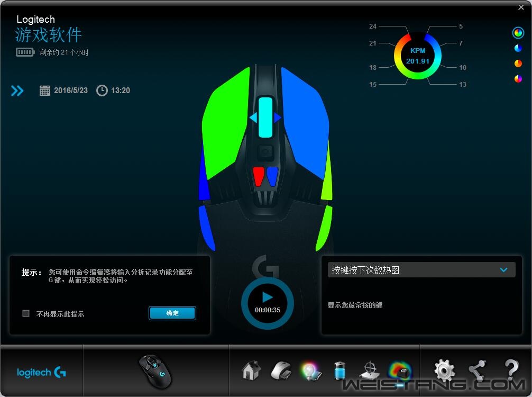Click the logitech G logo
This screenshot has height=397, width=532.
pyautogui.click(x=41, y=373)
